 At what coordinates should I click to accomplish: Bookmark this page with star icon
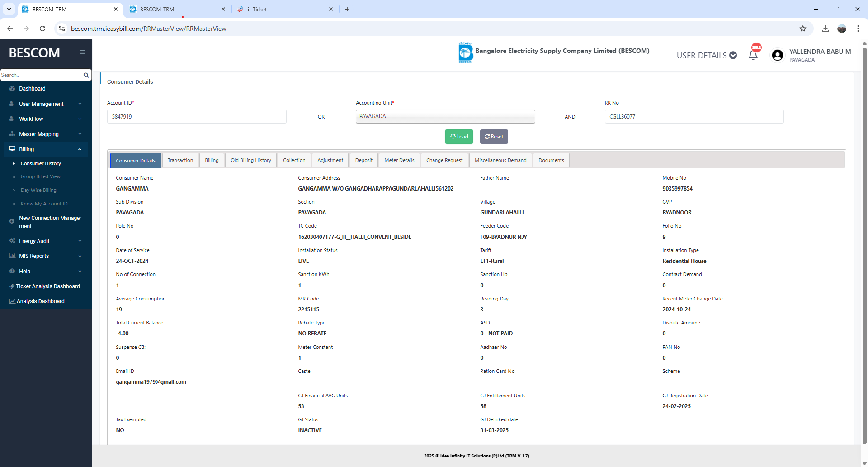click(803, 29)
